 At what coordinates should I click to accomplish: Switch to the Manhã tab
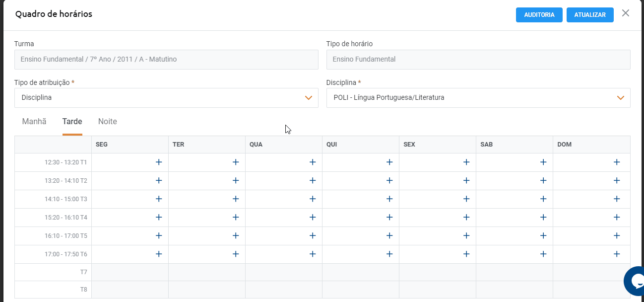pos(34,122)
